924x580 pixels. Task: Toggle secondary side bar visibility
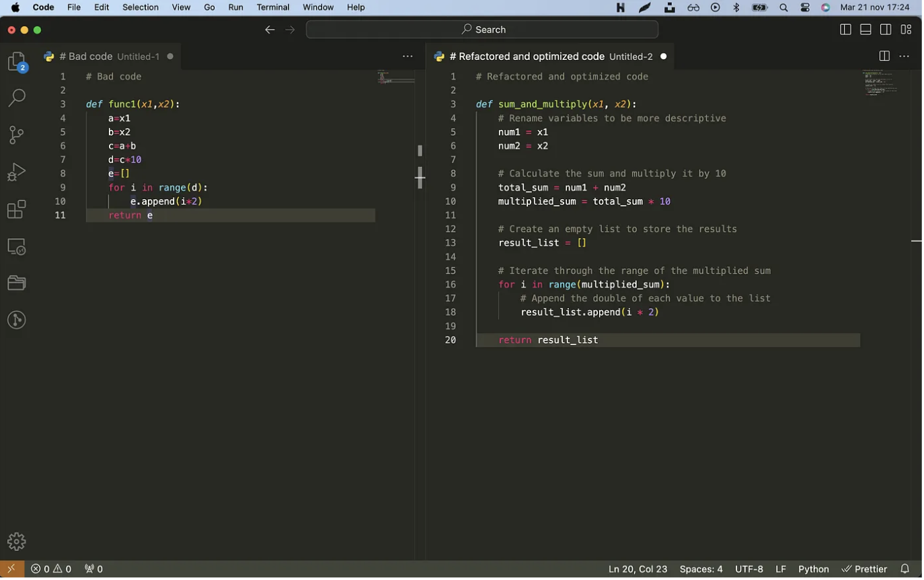[x=887, y=30]
